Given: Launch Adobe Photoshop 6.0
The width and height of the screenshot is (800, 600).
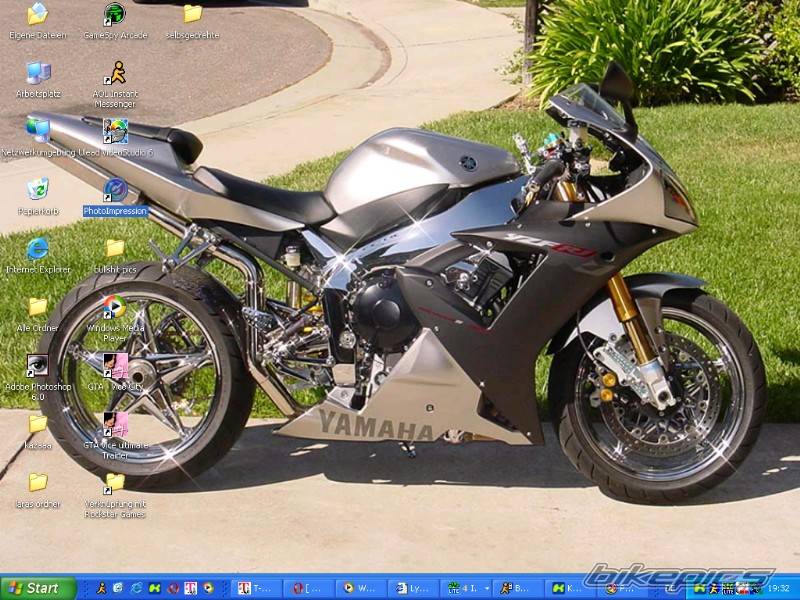Looking at the screenshot, I should click(38, 378).
